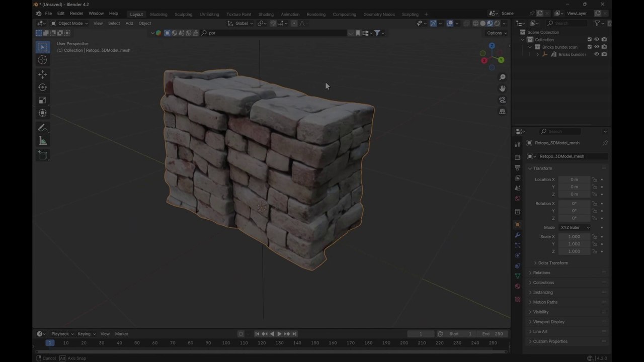Image resolution: width=644 pixels, height=362 pixels.
Task: Hide Collection in viewport via eye icon
Action: (x=597, y=40)
